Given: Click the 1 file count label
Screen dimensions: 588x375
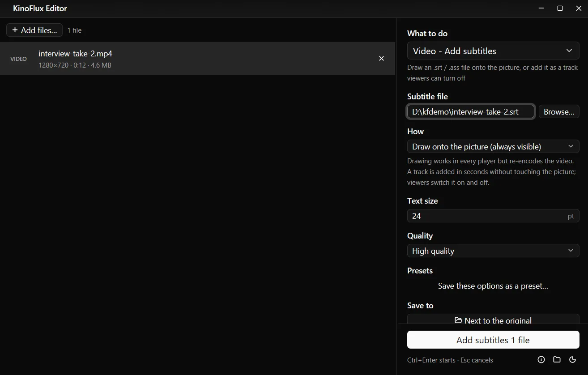Looking at the screenshot, I should click(74, 30).
